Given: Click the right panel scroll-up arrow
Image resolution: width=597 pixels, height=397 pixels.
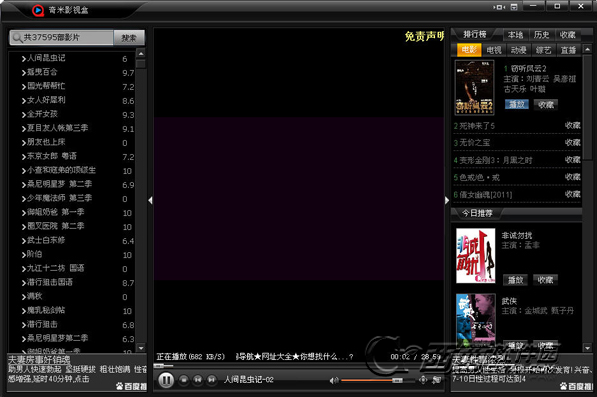Looking at the screenshot, I should tap(587, 49).
